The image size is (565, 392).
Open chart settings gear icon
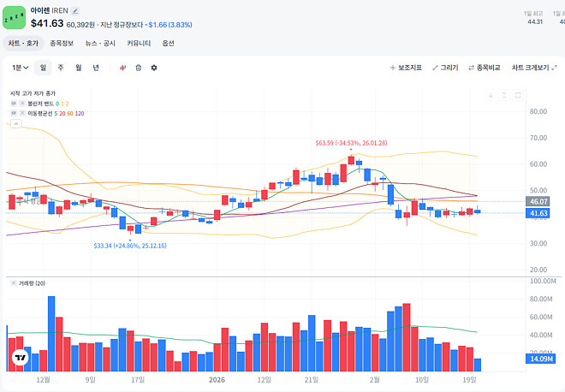(154, 68)
